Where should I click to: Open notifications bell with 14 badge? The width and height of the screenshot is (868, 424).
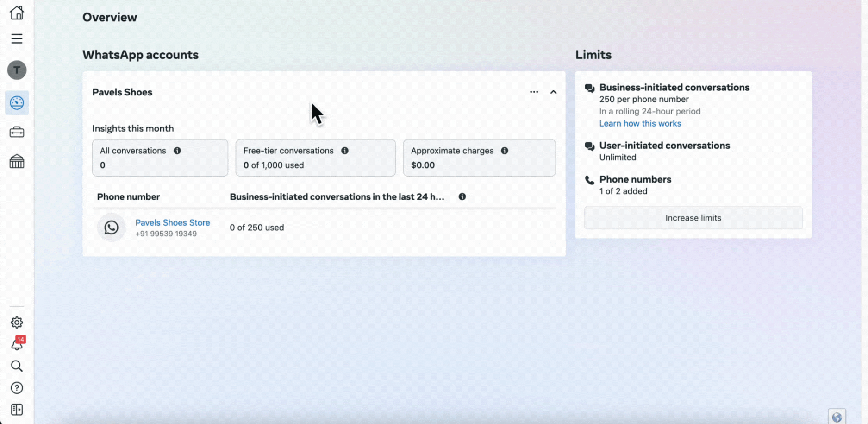click(17, 344)
